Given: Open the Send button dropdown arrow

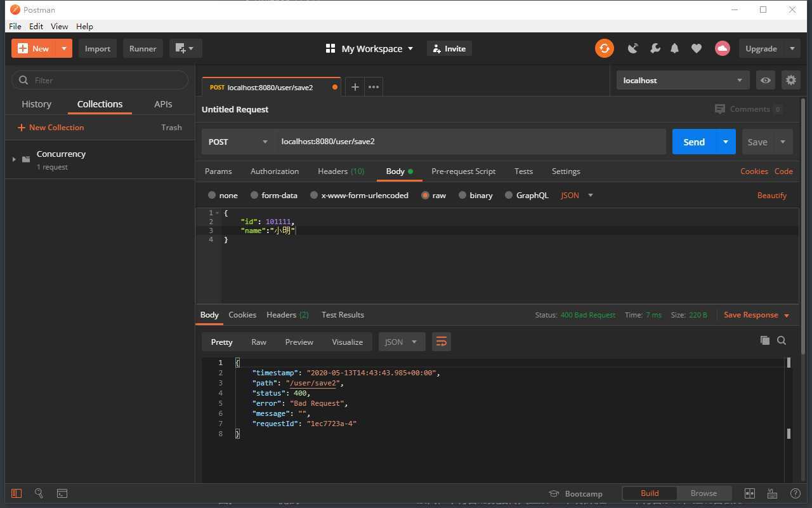Looking at the screenshot, I should tap(725, 142).
